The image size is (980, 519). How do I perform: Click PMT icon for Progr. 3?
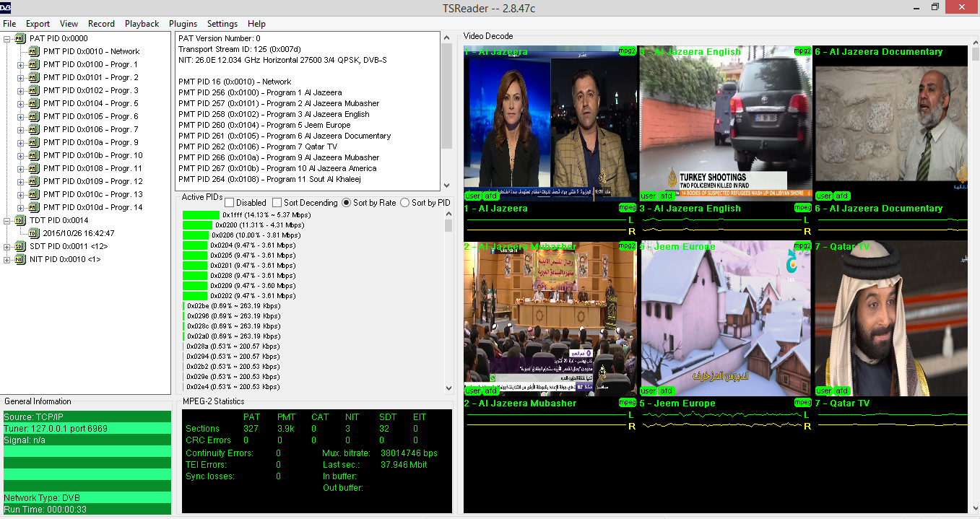coord(33,90)
